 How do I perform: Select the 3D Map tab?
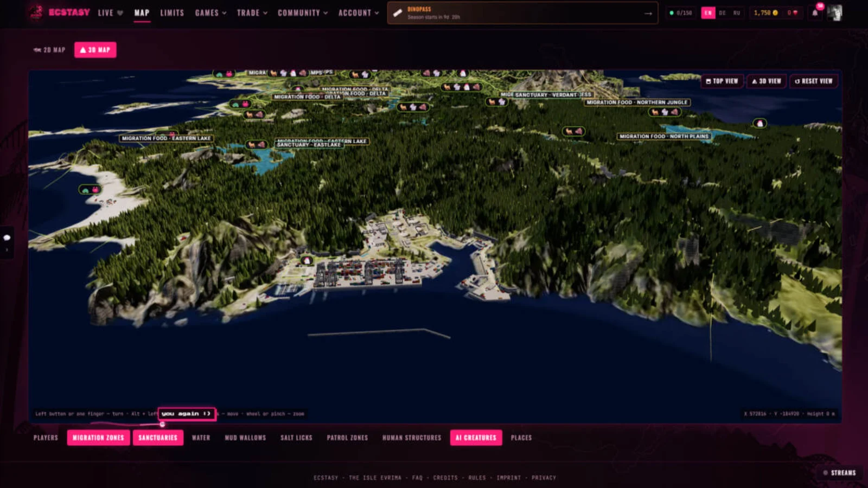(x=95, y=50)
